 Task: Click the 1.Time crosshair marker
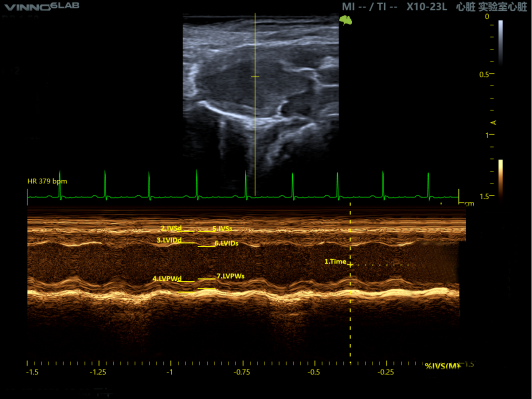pyautogui.click(x=350, y=265)
